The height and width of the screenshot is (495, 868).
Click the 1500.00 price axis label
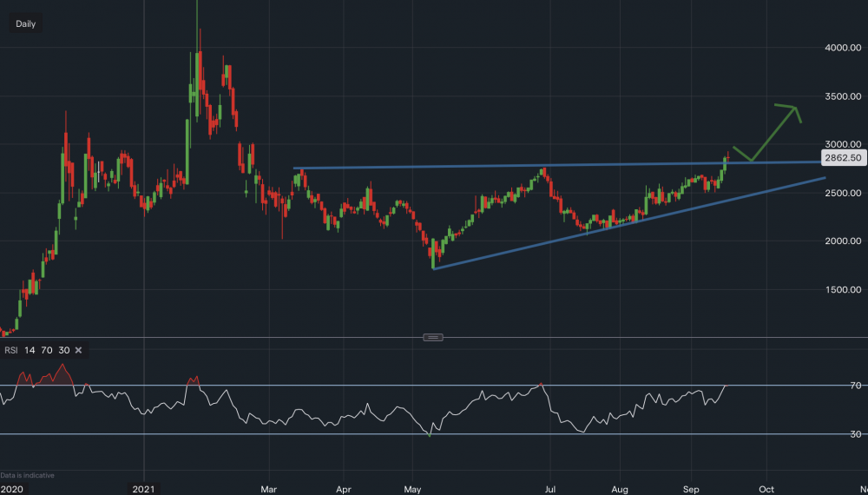tap(840, 289)
